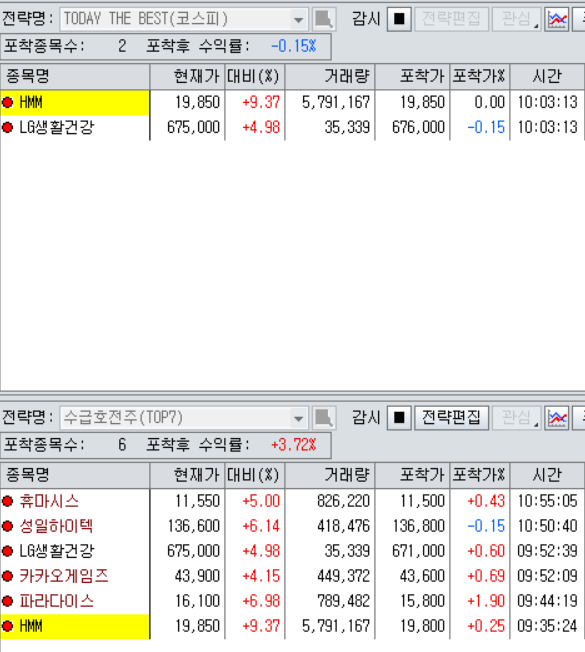The width and height of the screenshot is (585, 652).
Task: Sort by 종목명 header in upper table
Action: 75,77
